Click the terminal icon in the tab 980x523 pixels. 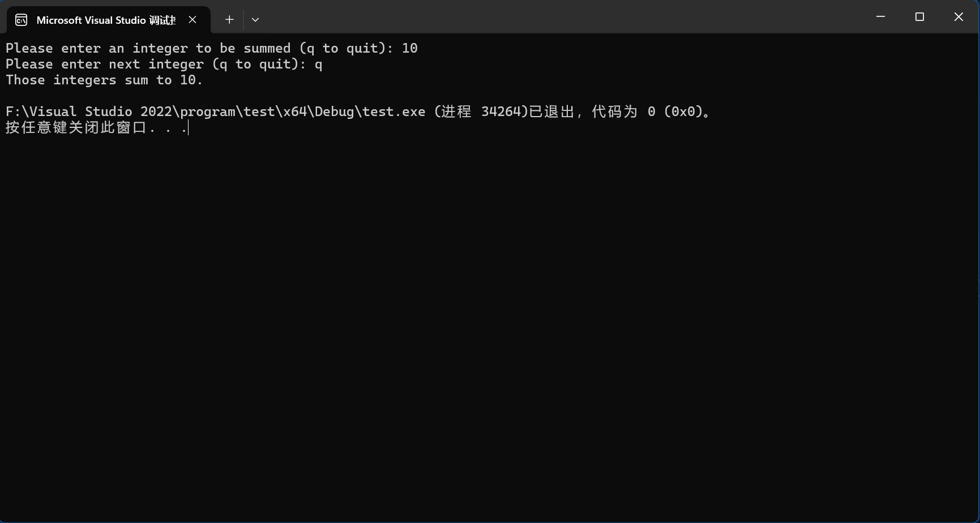tap(21, 20)
